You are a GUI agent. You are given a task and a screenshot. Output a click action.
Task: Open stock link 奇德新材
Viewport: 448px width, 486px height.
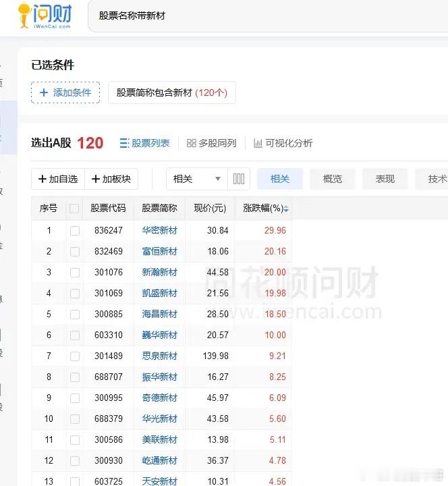tap(159, 398)
